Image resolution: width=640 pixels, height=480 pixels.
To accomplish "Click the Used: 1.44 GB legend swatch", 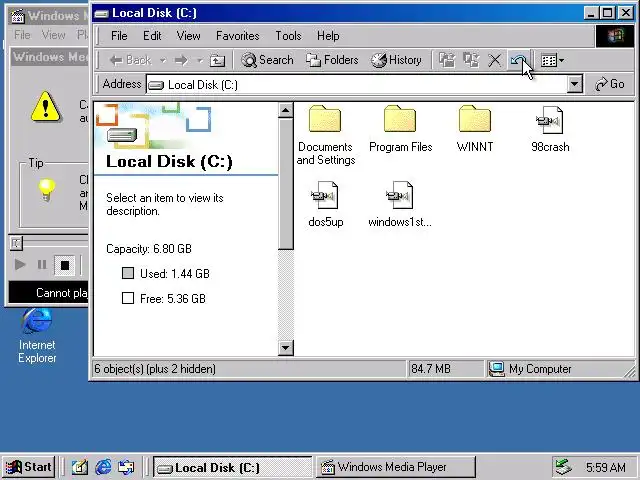I will tap(128, 273).
